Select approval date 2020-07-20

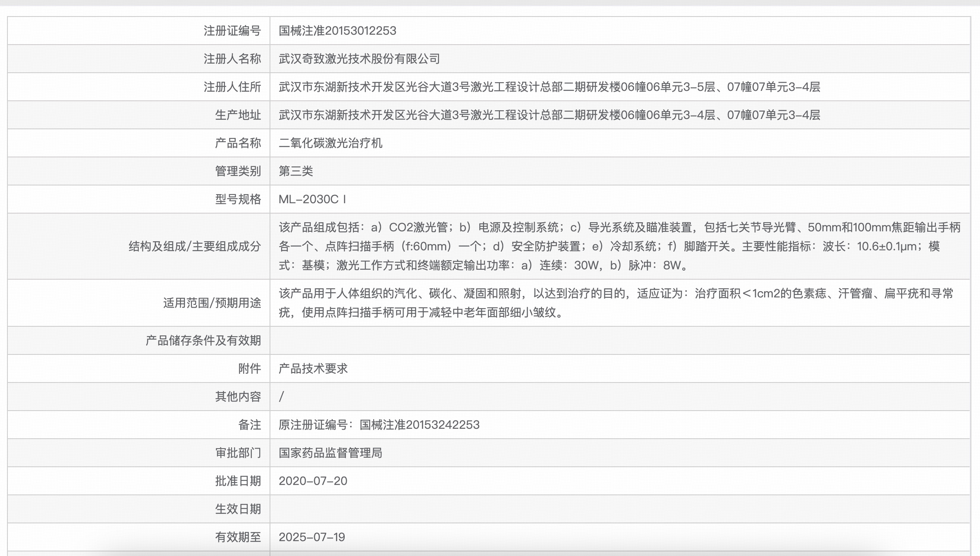pos(314,481)
